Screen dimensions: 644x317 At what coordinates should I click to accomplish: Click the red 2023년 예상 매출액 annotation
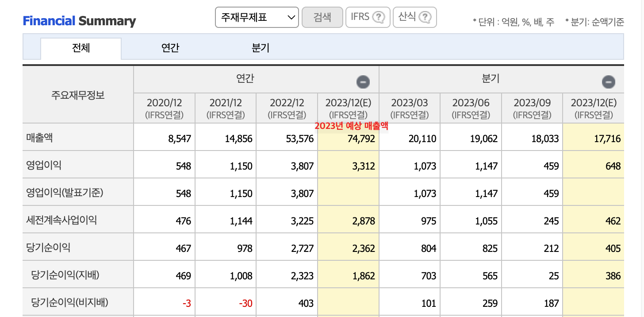[352, 126]
